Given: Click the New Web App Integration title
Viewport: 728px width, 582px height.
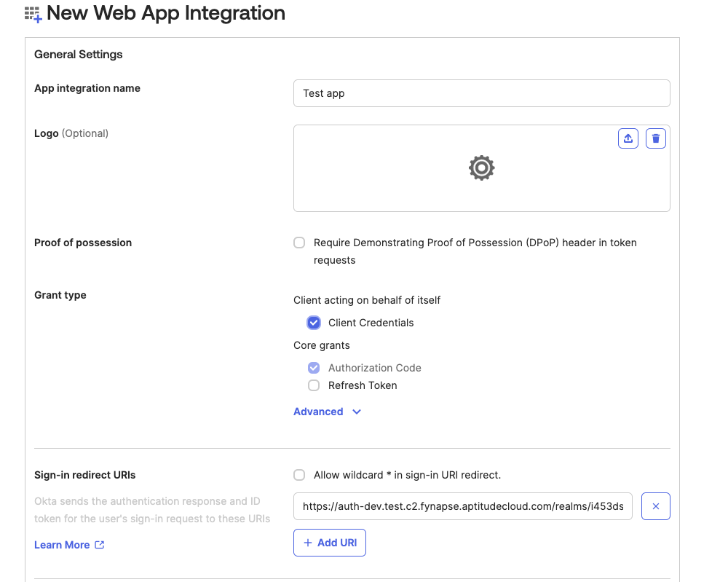Looking at the screenshot, I should (x=166, y=13).
